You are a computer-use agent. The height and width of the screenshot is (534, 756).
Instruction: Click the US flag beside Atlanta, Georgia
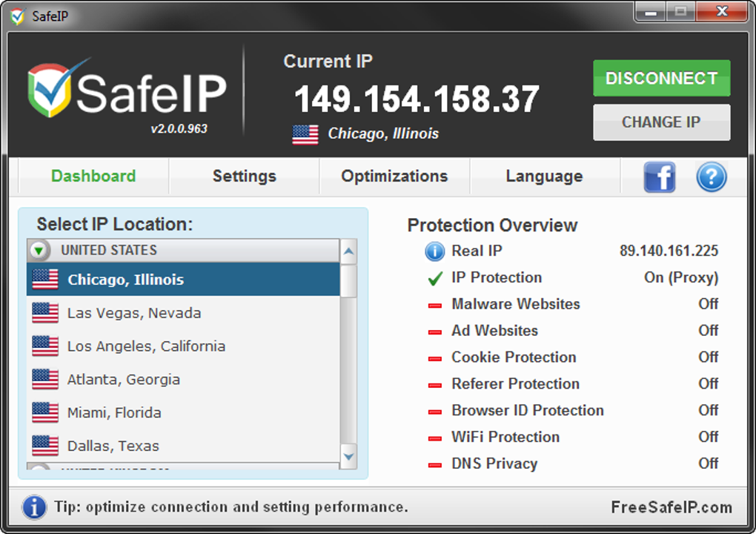tap(45, 379)
